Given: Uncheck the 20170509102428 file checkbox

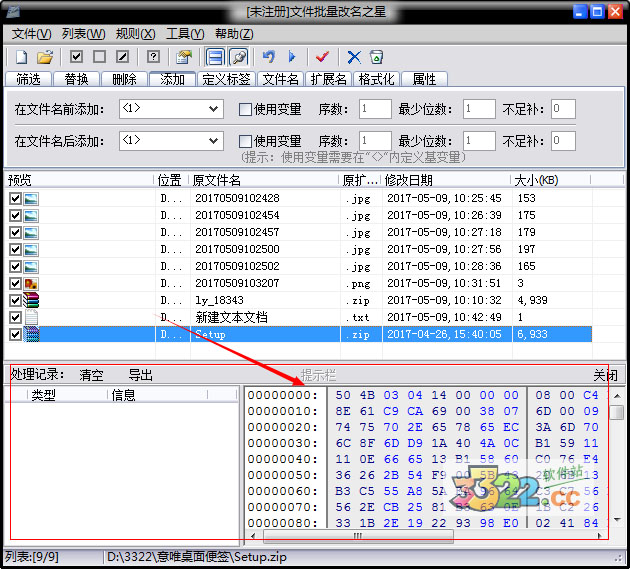Looking at the screenshot, I should [x=15, y=199].
